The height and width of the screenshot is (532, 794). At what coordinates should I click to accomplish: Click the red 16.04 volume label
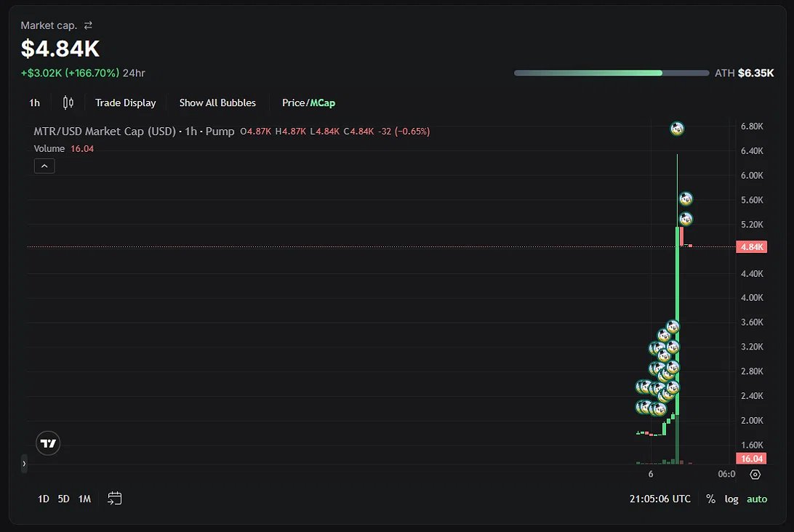point(752,459)
